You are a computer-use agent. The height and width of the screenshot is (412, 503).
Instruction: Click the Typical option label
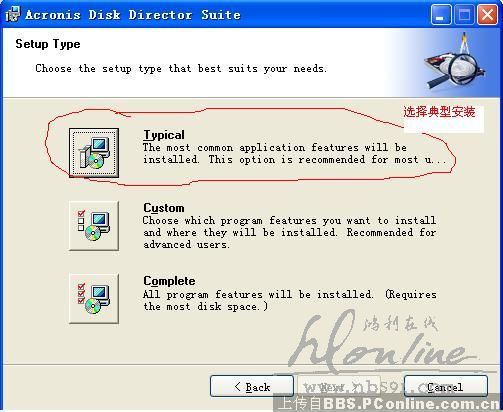click(164, 135)
